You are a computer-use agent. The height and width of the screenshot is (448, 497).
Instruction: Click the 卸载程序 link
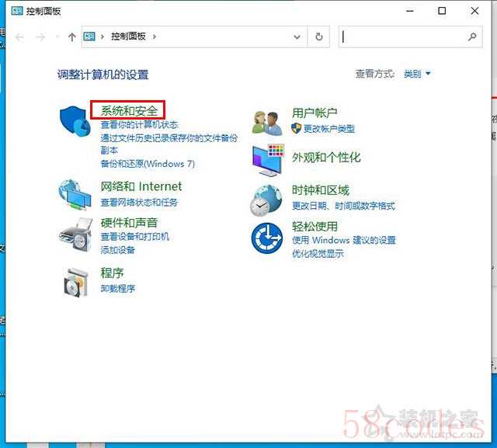pyautogui.click(x=118, y=288)
